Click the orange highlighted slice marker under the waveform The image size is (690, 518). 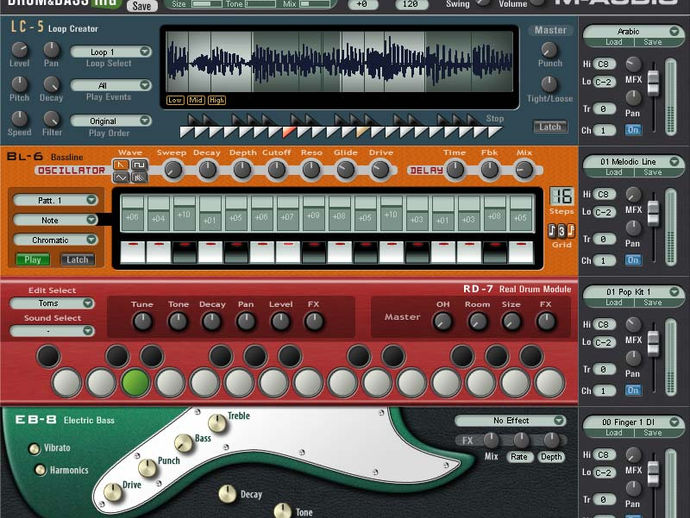(x=289, y=132)
